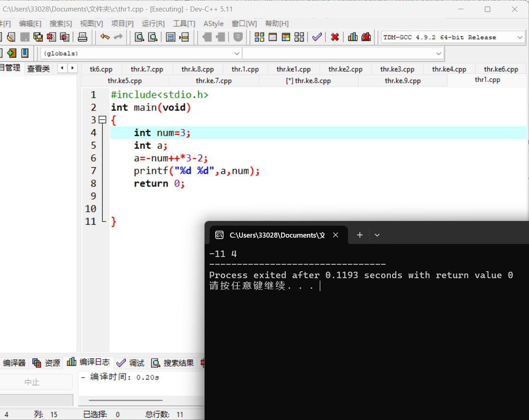The width and height of the screenshot is (529, 420).
Task: Select the 查看类 class view tab
Action: click(x=38, y=69)
